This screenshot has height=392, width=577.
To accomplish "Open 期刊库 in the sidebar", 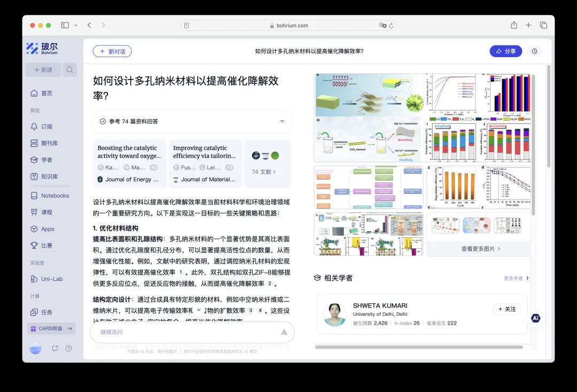I will point(44,143).
